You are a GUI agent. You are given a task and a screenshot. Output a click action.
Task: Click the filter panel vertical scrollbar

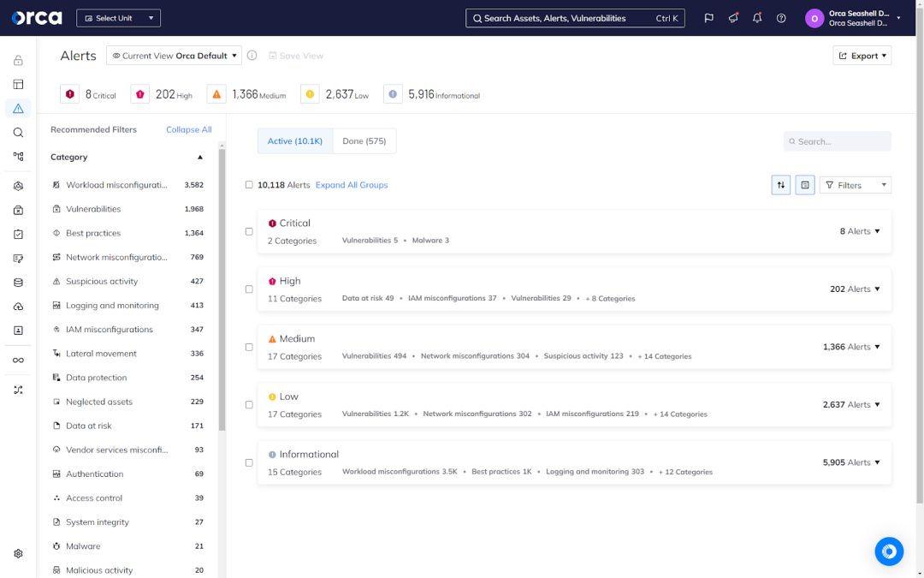pyautogui.click(x=222, y=289)
